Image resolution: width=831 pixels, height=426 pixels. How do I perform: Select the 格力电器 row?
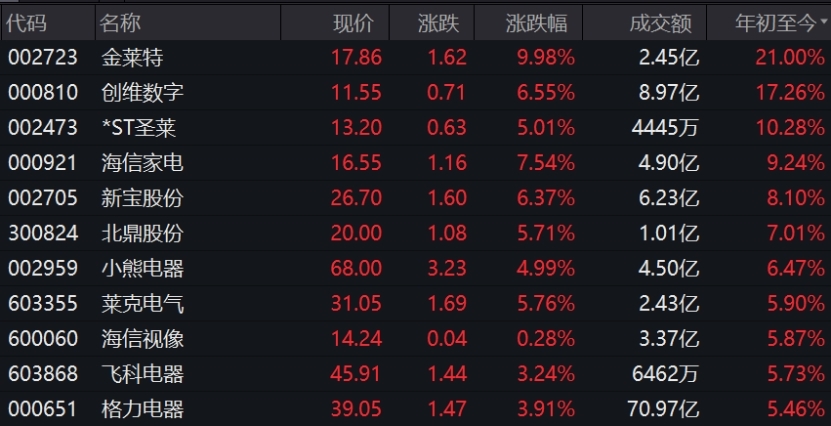coord(416,409)
